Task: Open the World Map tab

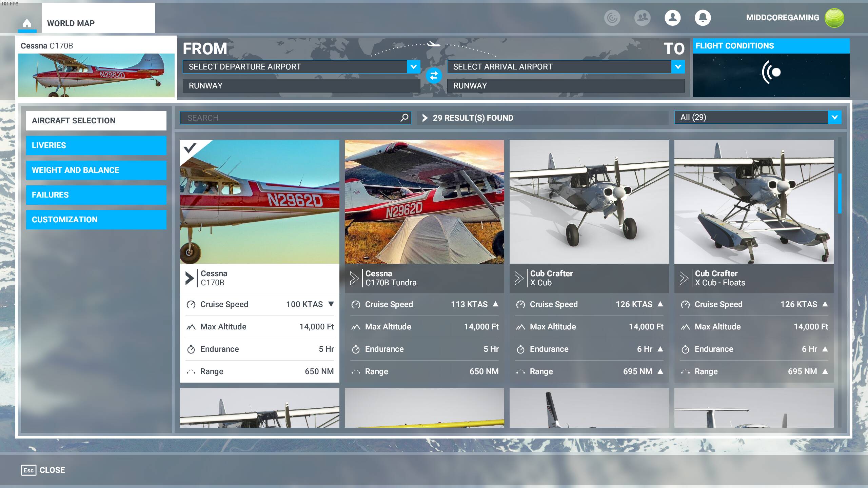Action: click(98, 18)
